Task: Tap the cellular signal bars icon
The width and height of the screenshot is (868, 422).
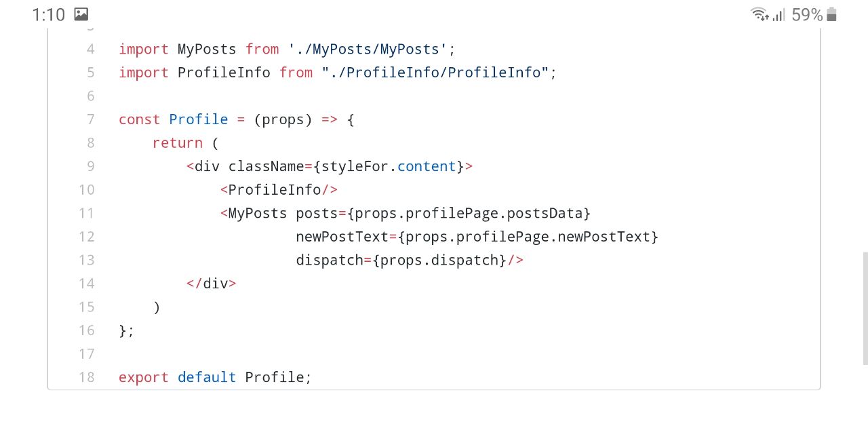Action: coord(778,14)
